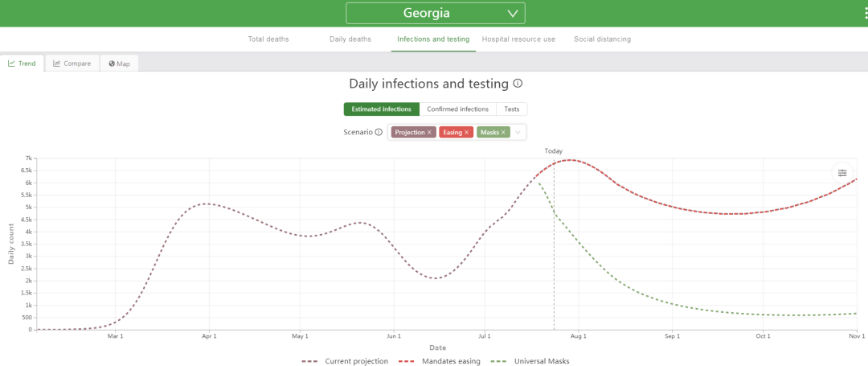
Task: Select Tests toggle
Action: (x=511, y=109)
